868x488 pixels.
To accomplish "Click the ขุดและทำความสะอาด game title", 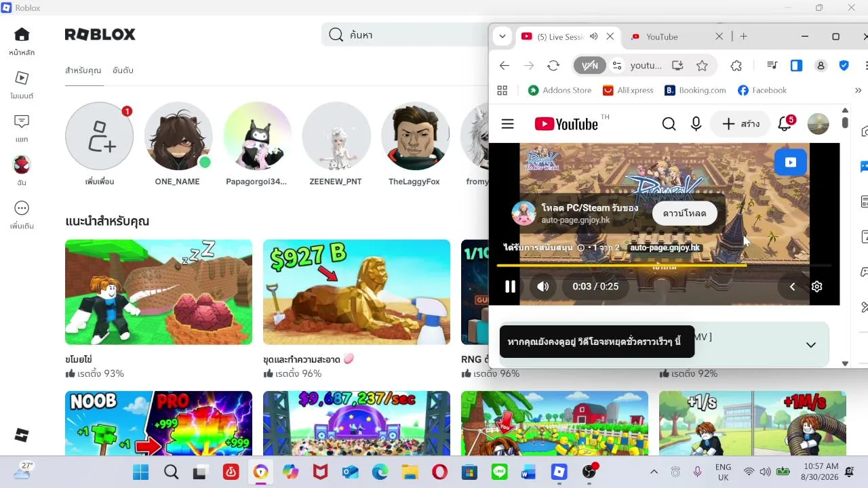I will (309, 359).
